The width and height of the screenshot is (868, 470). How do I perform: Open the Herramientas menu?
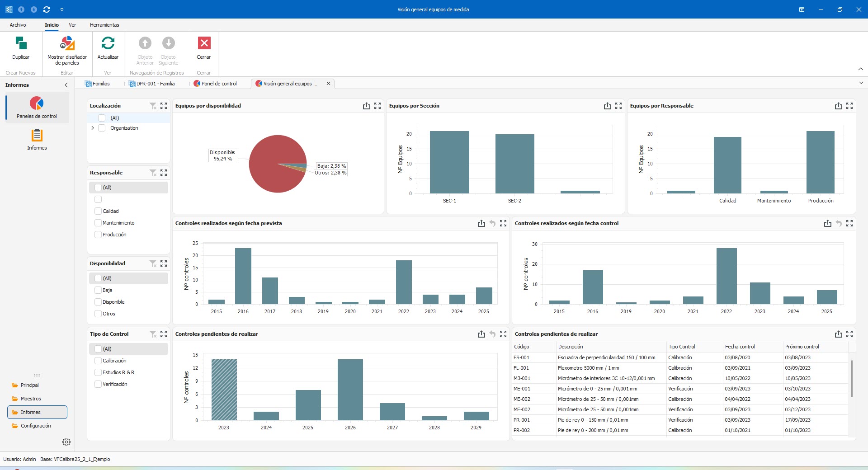tap(104, 25)
